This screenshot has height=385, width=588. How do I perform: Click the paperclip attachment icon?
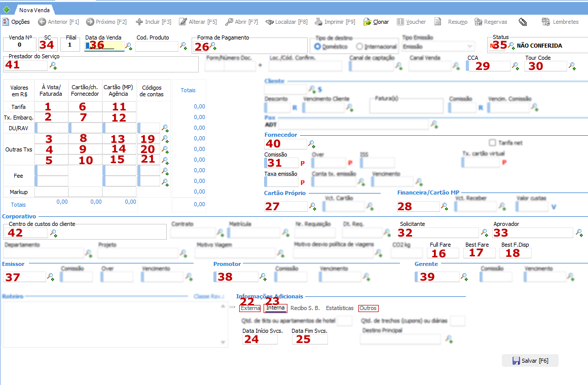click(x=523, y=22)
